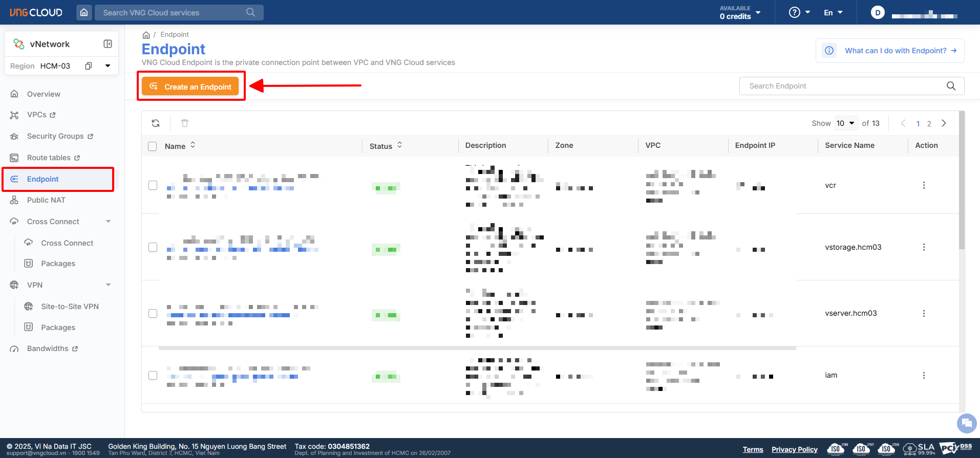This screenshot has width=980, height=458.
Task: Click the Create an Endpoint button
Action: (x=190, y=86)
